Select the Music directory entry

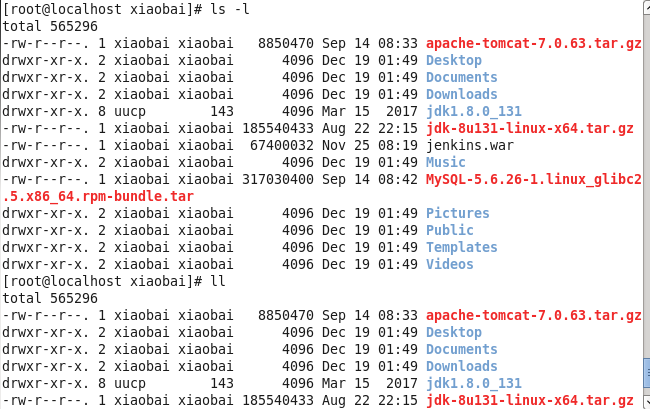[x=445, y=162]
